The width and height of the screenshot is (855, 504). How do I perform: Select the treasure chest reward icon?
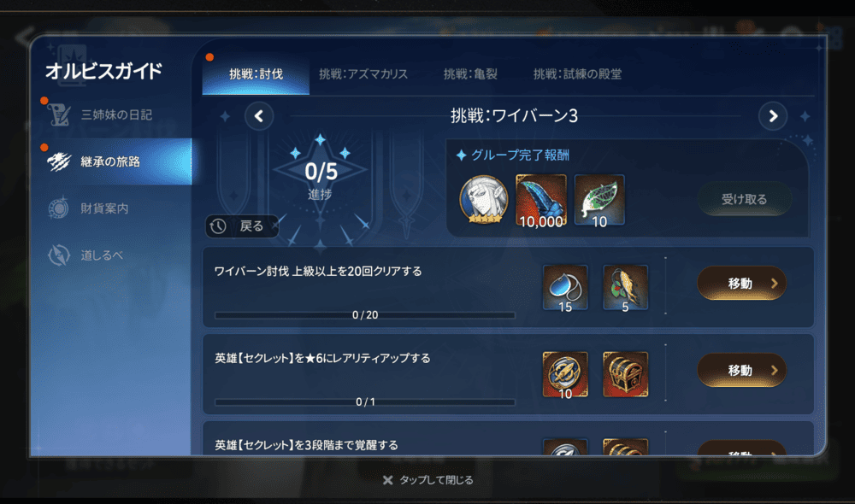(626, 374)
